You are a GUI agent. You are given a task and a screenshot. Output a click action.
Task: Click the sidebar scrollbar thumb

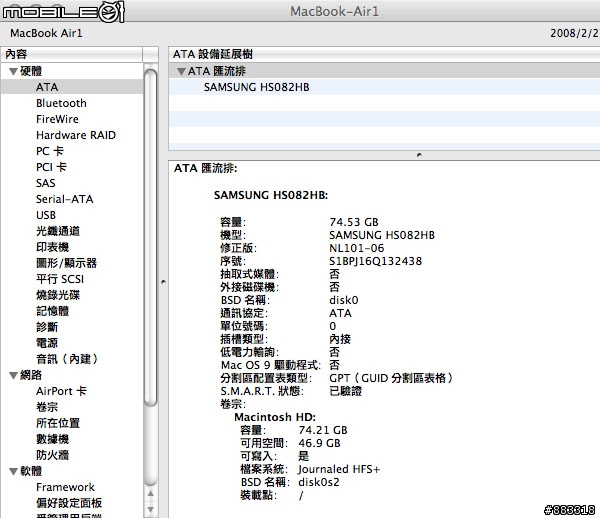tap(151, 237)
